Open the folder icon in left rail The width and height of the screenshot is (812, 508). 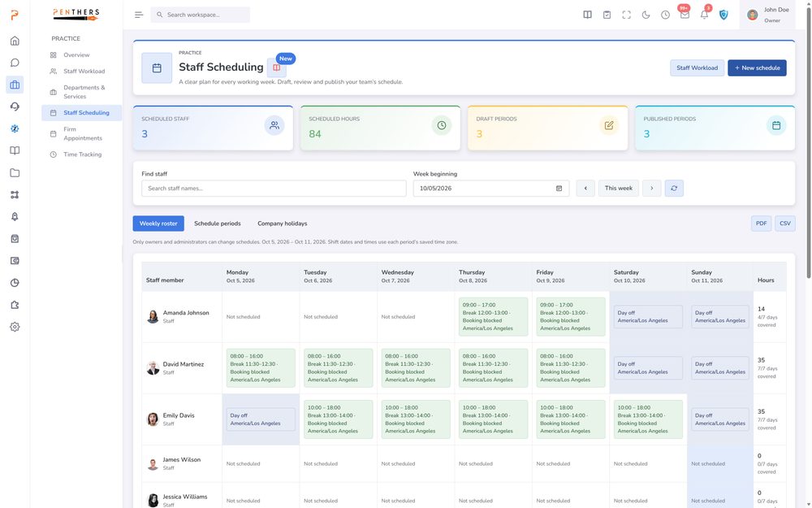point(15,172)
